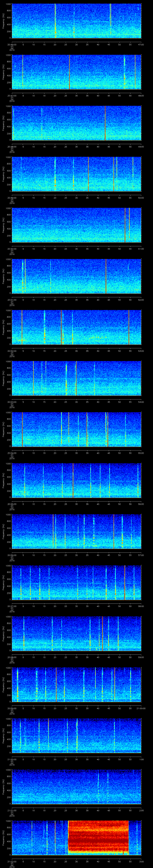Click the 20:54:00 start time label
The width and height of the screenshot is (153, 868).
(12, 453)
